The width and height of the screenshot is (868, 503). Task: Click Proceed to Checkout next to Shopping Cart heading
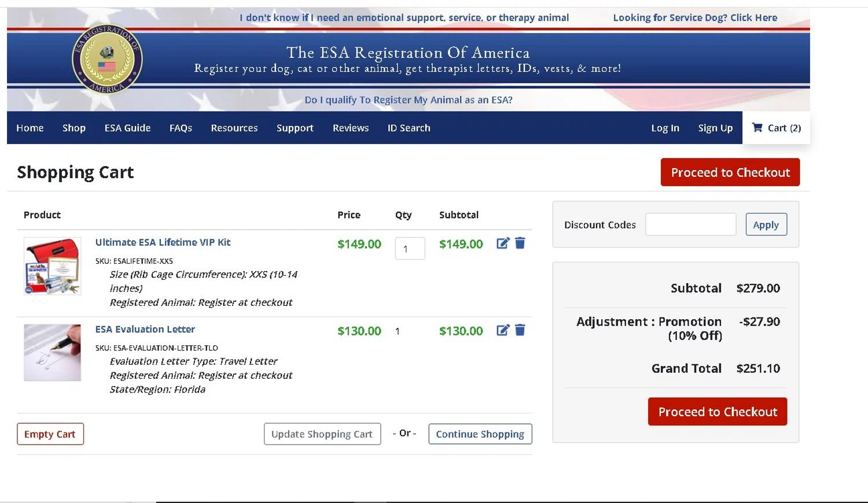coord(730,172)
